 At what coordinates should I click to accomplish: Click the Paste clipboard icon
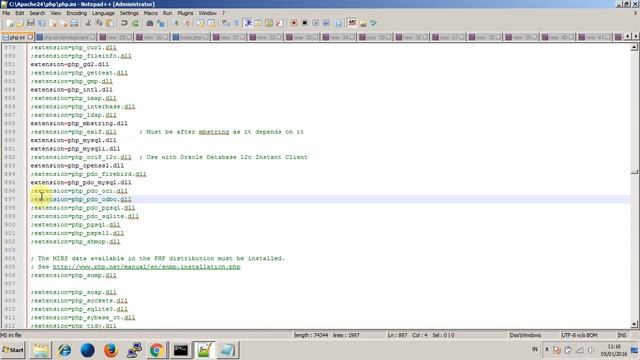110,23
